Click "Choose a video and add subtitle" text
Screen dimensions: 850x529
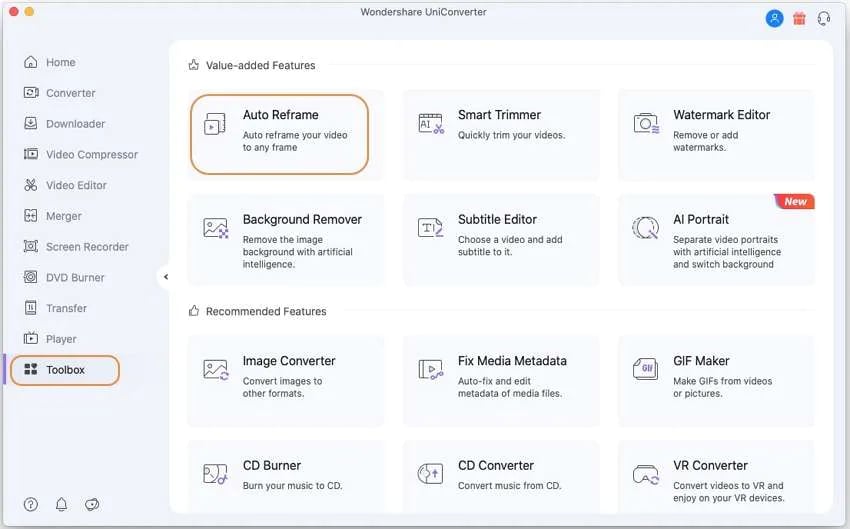click(510, 246)
